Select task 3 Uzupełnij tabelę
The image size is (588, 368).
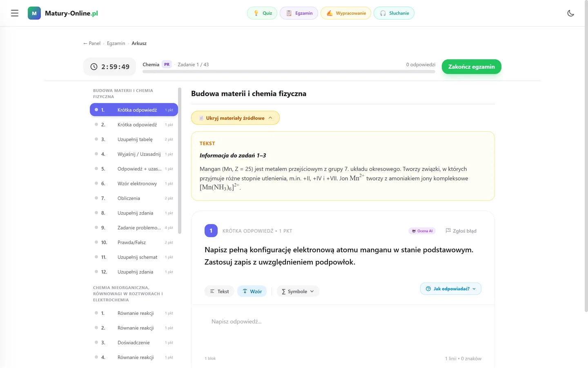point(134,139)
